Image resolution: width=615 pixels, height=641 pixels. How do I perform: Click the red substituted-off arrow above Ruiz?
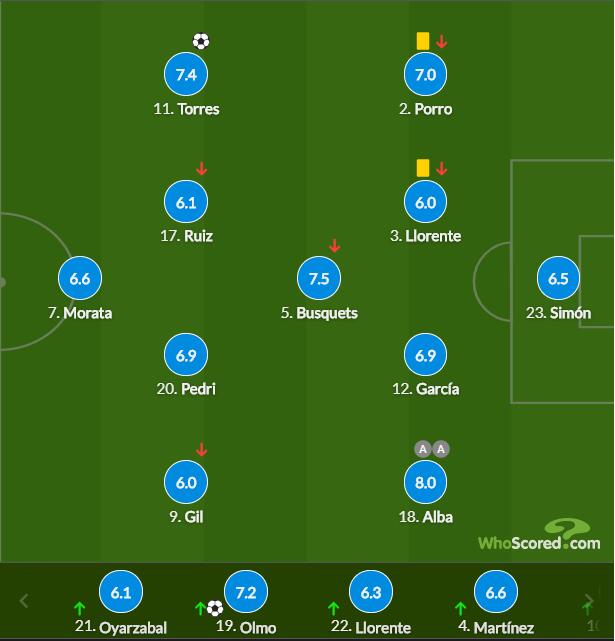pos(201,168)
